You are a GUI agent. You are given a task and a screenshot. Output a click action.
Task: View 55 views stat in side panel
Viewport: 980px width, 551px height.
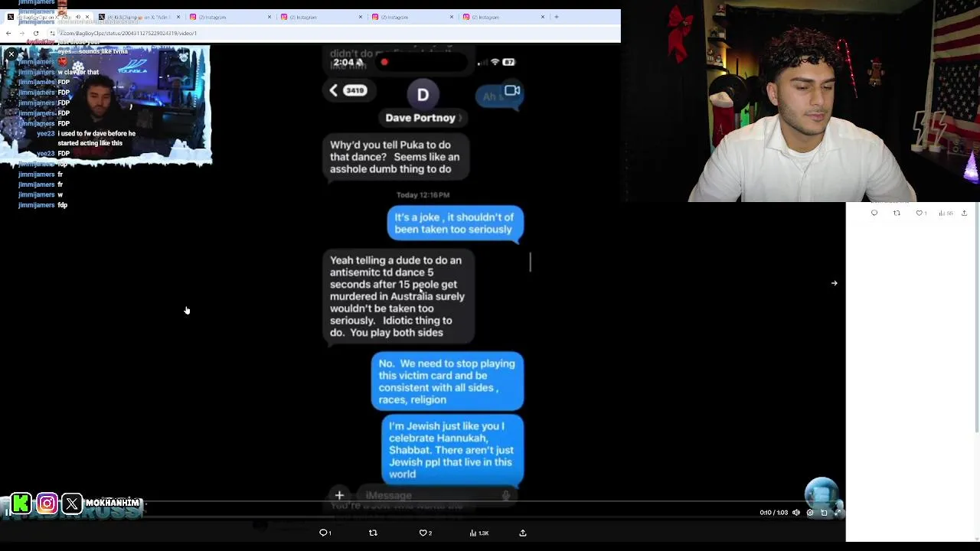pyautogui.click(x=946, y=214)
